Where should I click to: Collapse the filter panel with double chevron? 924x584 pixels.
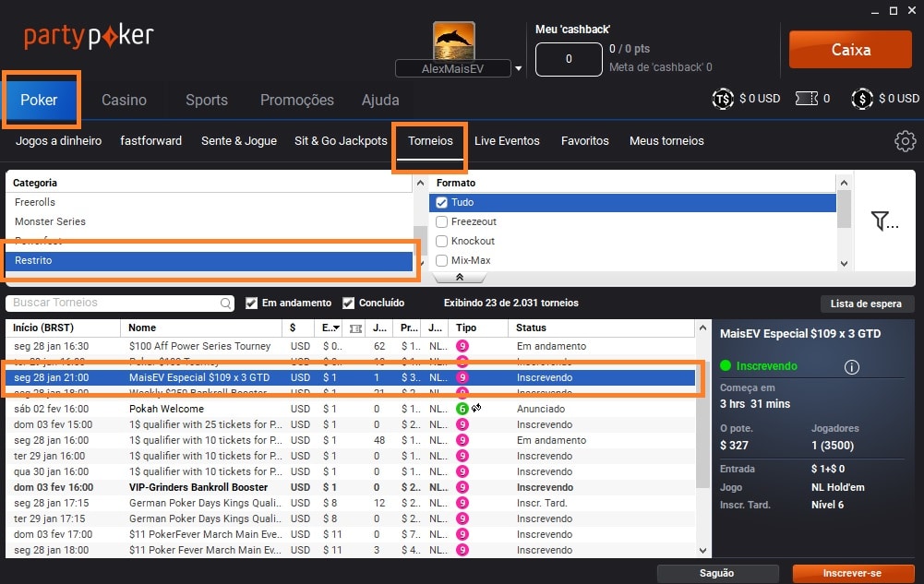(x=460, y=277)
